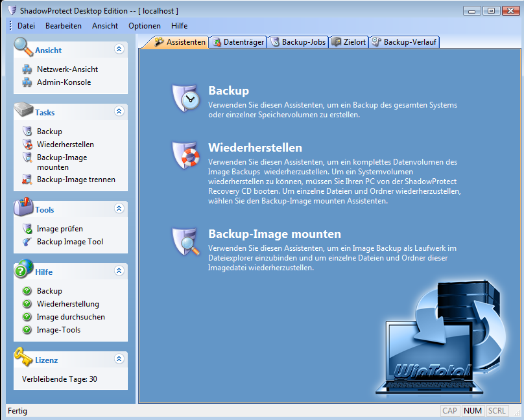Viewport: 524px width, 420px height.
Task: Click the menu bar drag handle grip
Action: (10, 26)
